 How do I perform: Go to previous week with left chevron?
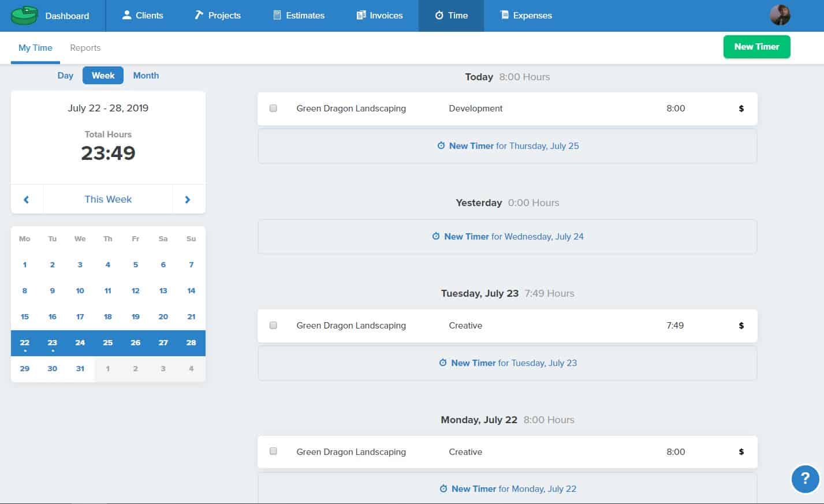point(27,199)
